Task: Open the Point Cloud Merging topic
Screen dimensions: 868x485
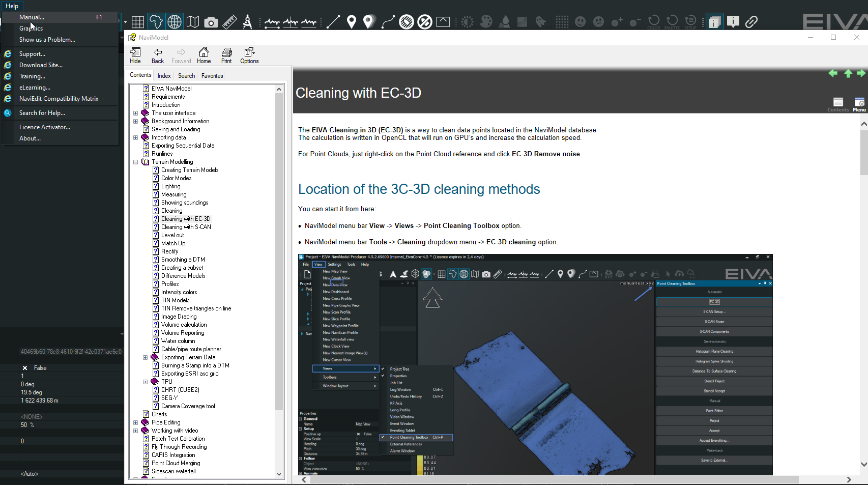Action: click(x=176, y=463)
